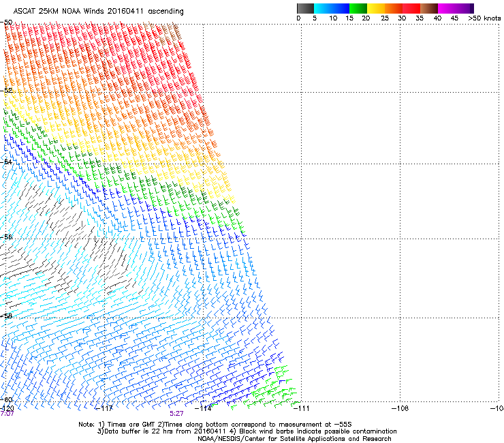Click the gray 0-5 knots color swatch

click(x=305, y=8)
